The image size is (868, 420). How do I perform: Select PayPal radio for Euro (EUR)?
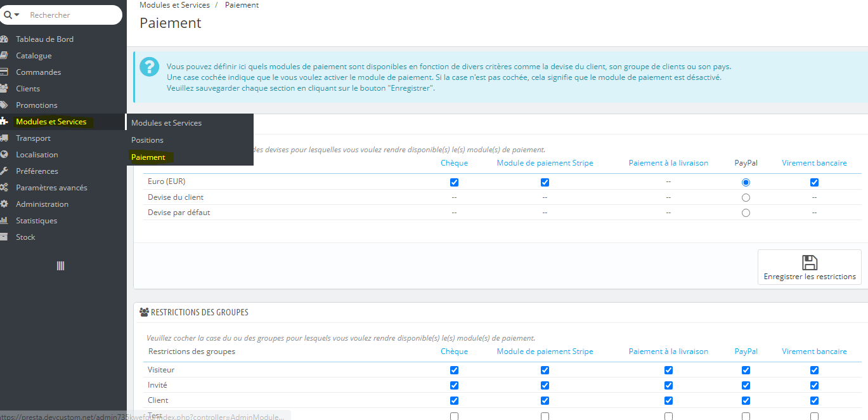746,182
